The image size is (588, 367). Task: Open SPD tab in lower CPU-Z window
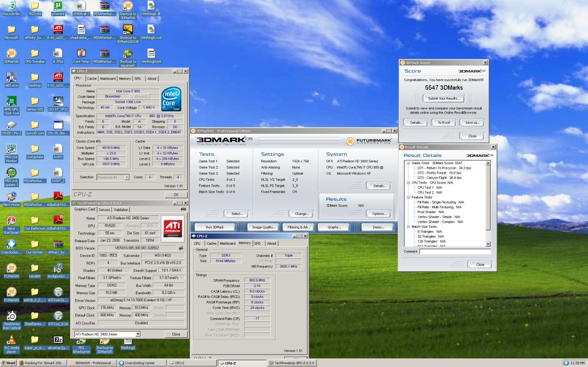[257, 244]
